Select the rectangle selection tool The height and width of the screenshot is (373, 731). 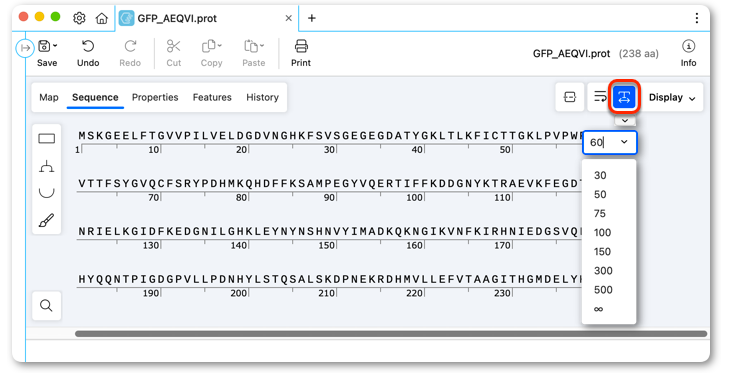pyautogui.click(x=47, y=138)
